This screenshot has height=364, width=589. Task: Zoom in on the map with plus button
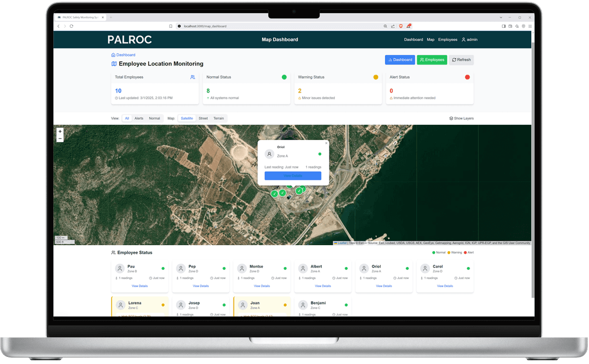[60, 131]
